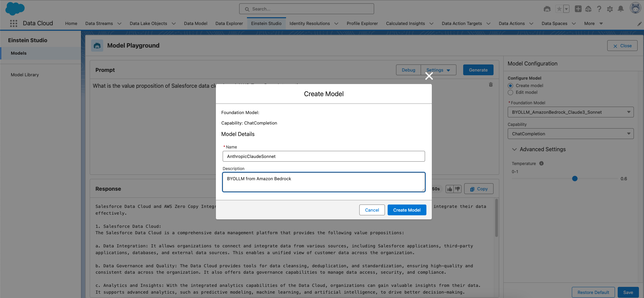Open Models in the Einstein Studio sidebar
644x298 pixels.
pyautogui.click(x=41, y=53)
